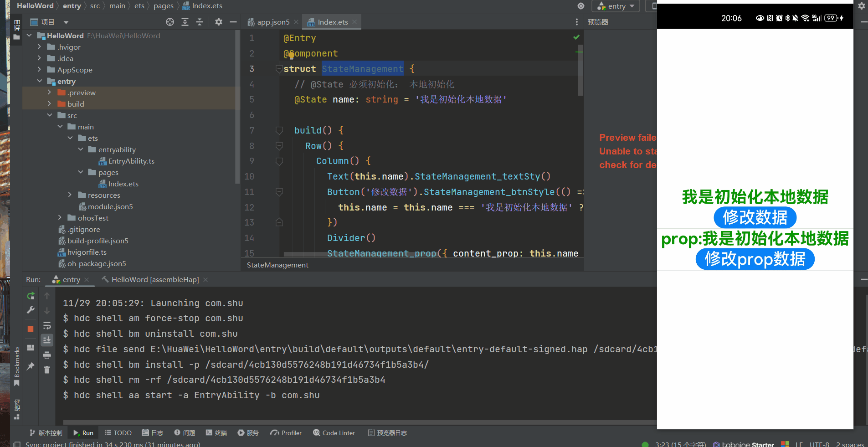
Task: Expand the AppScope folder
Action: pyautogui.click(x=40, y=69)
